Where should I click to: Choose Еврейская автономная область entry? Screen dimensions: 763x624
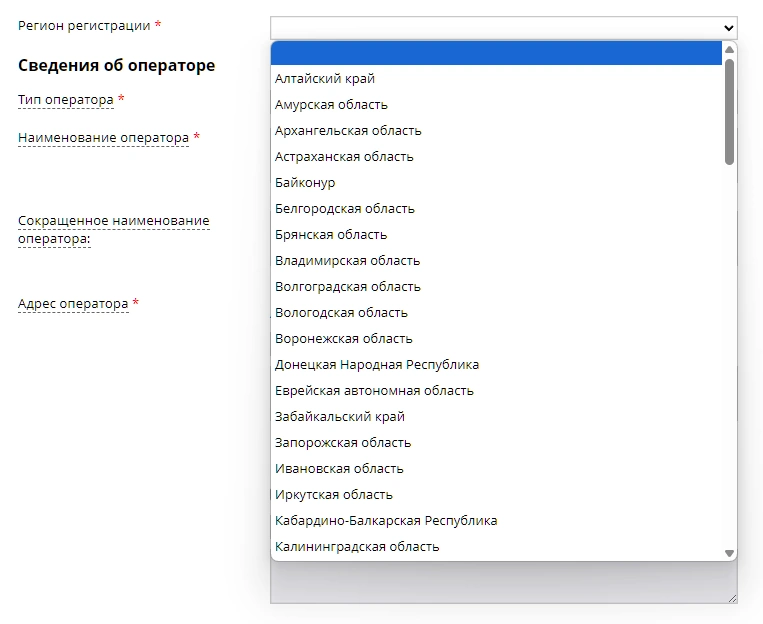(x=374, y=391)
